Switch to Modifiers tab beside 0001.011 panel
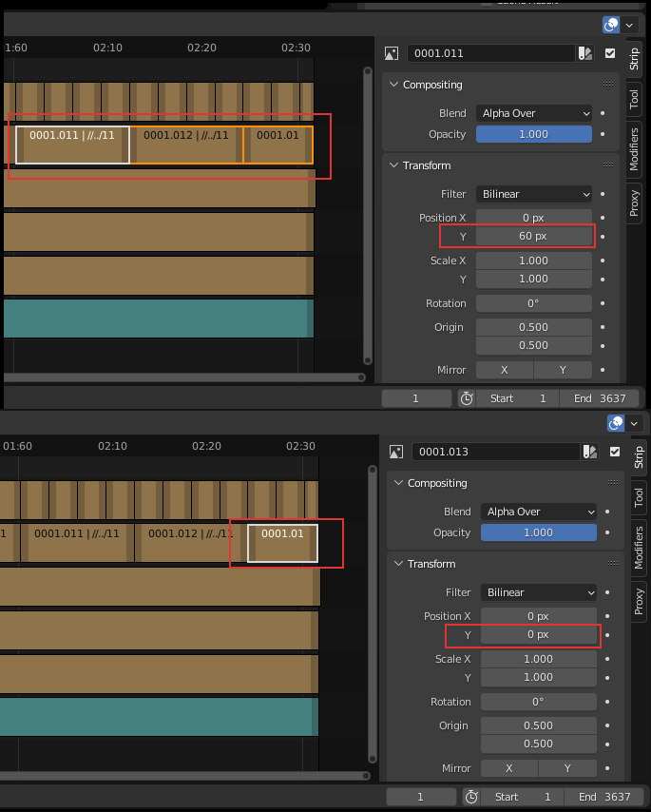 [x=634, y=149]
